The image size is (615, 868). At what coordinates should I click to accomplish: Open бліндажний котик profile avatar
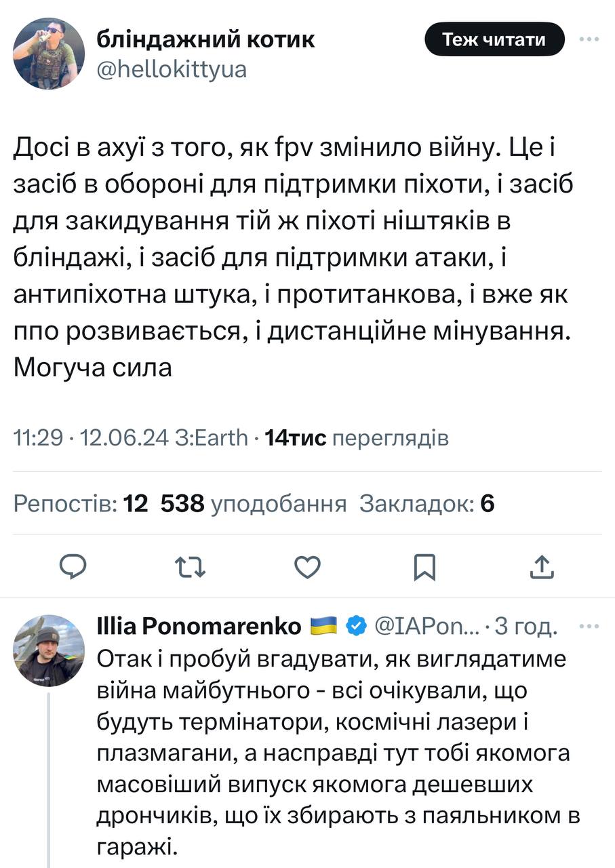coord(49,53)
